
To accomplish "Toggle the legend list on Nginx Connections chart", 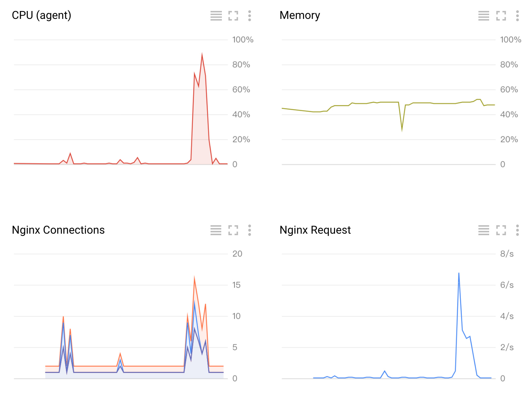I will pyautogui.click(x=216, y=230).
